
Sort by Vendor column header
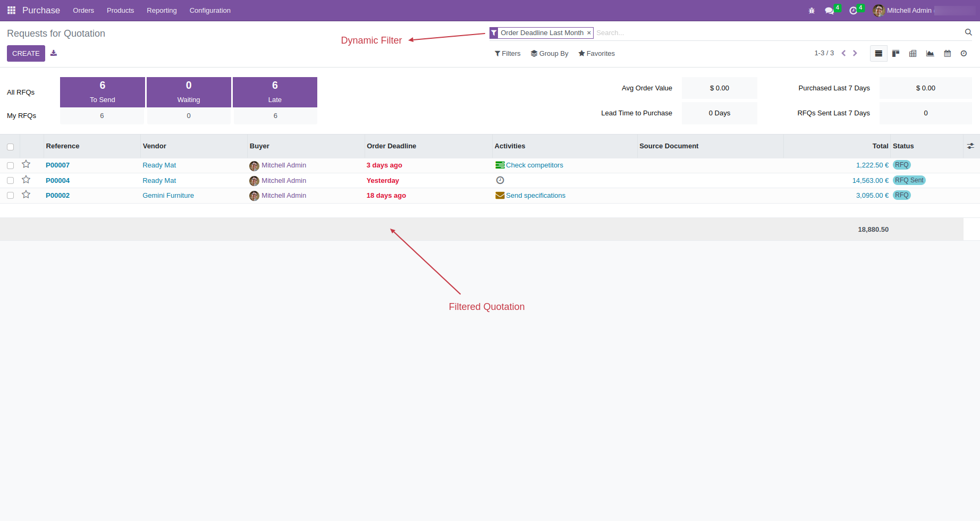click(x=154, y=146)
